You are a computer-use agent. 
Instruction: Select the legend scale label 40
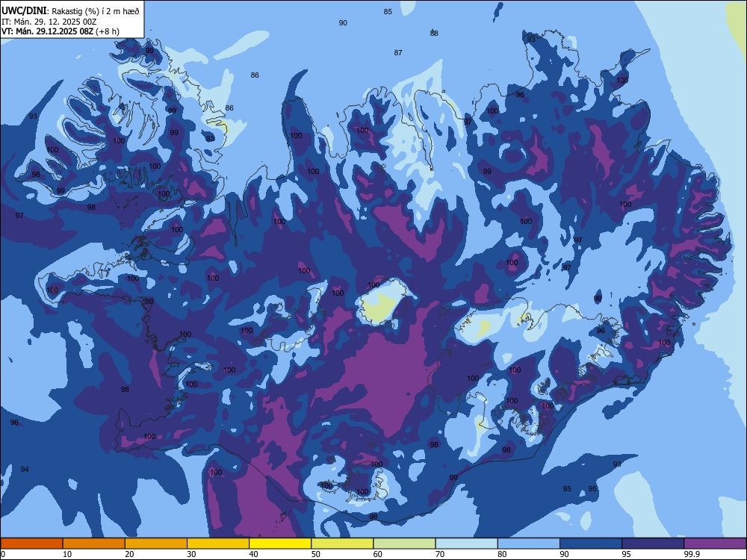click(253, 554)
